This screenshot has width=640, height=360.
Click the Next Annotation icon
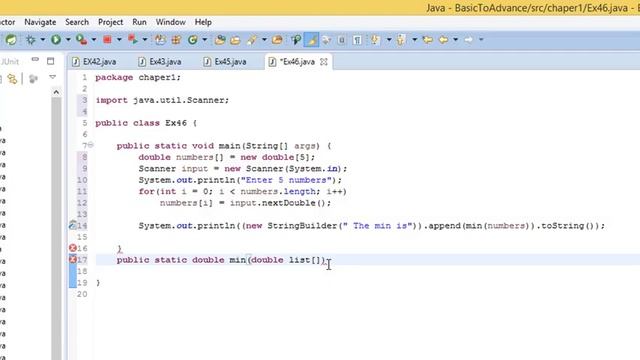(x=375, y=40)
